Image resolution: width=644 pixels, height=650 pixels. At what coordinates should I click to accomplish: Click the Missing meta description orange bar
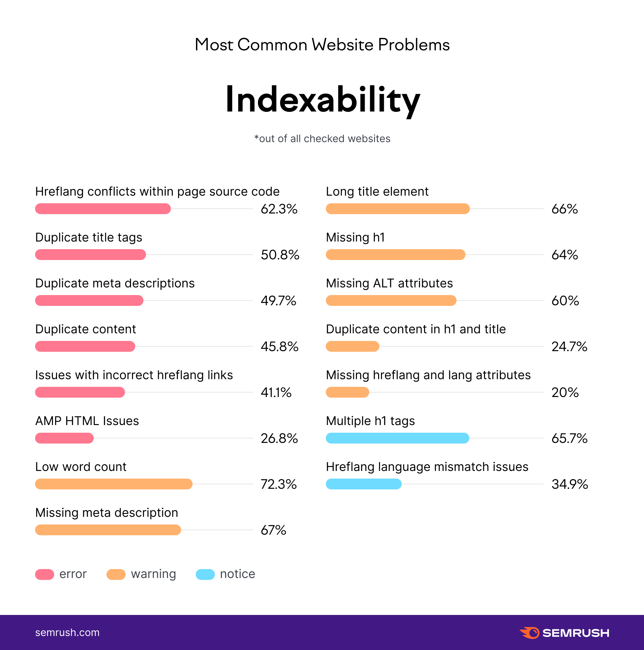click(108, 530)
